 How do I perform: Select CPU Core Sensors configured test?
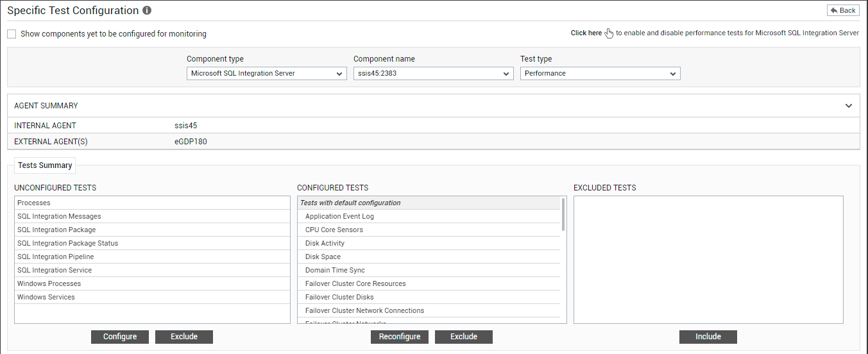[x=429, y=230]
